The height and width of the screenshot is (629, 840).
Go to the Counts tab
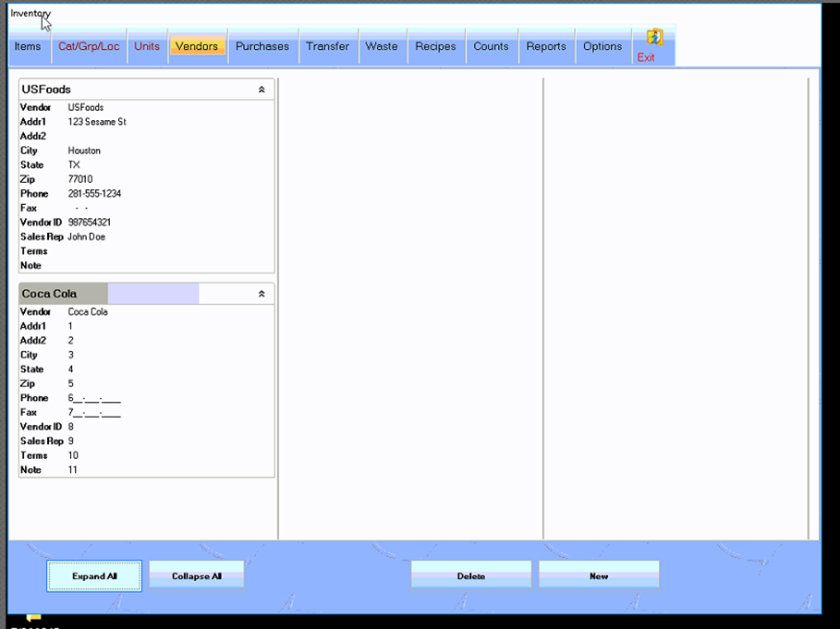click(x=491, y=46)
